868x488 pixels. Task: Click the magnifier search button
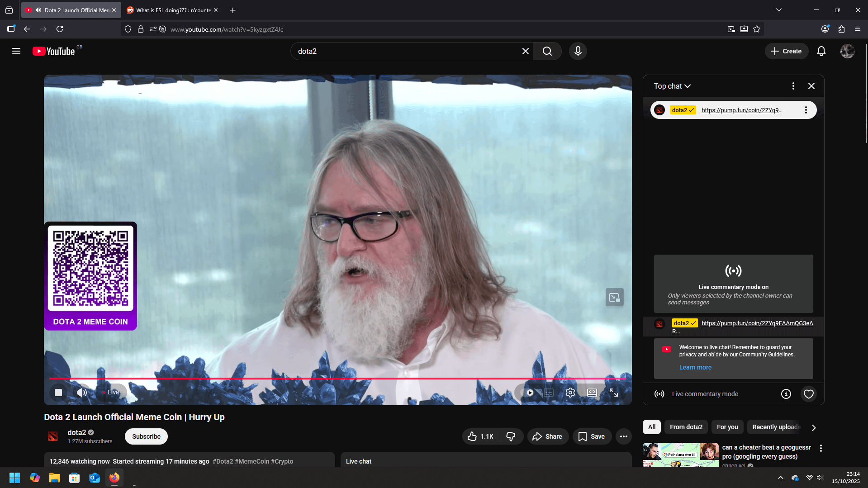coord(547,51)
